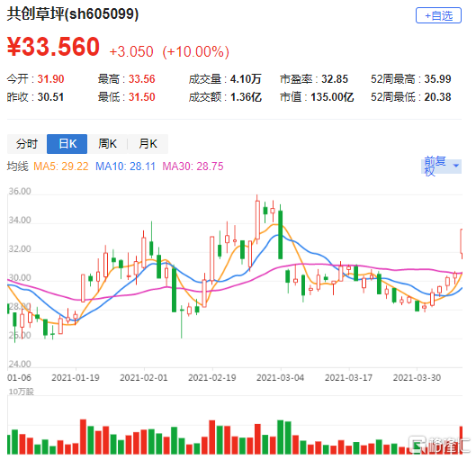Click the 市值 value 135.00亿

click(332, 97)
